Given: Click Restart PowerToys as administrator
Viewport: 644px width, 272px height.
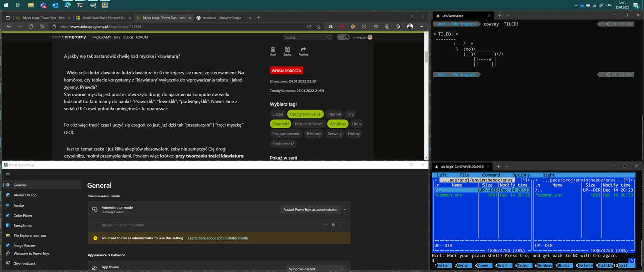Looking at the screenshot, I should (x=310, y=209).
